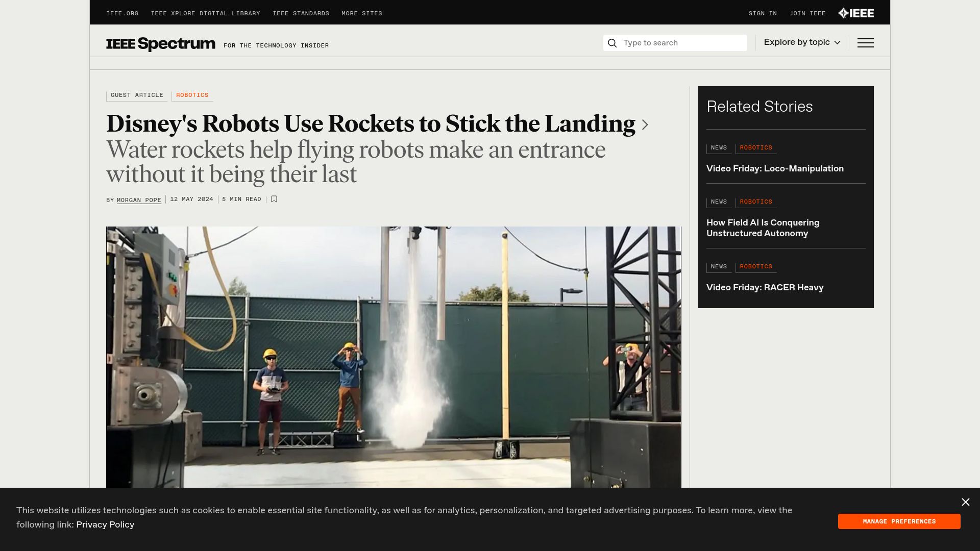Open How Field AI Is Conquering story
980x551 pixels.
point(763,228)
